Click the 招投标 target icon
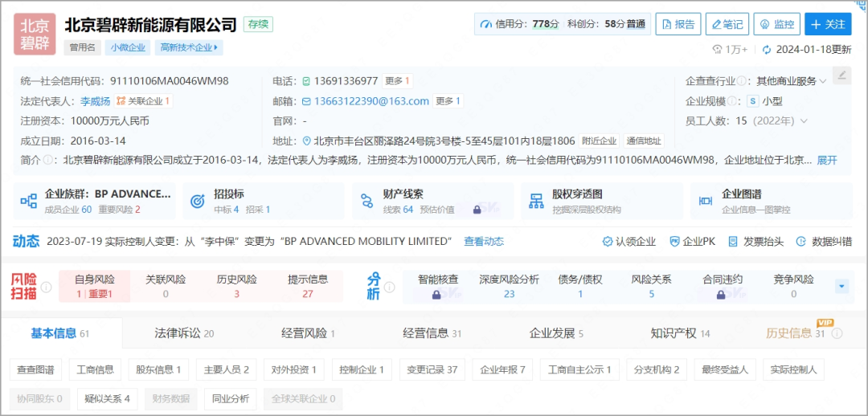Image resolution: width=868 pixels, height=416 pixels. 198,201
